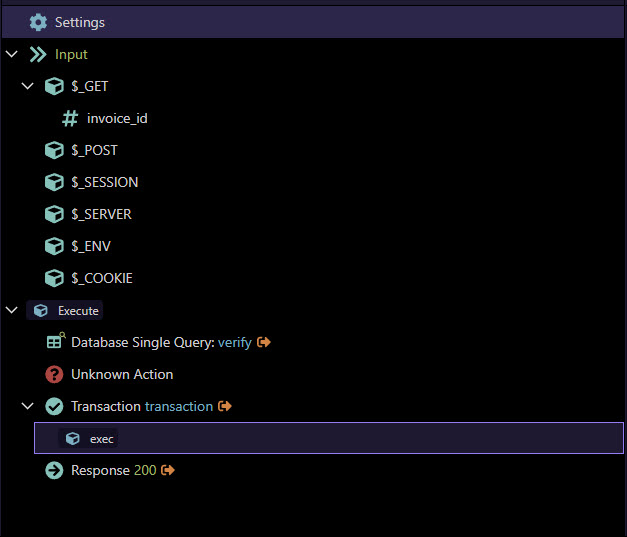Screen dimensions: 627x537
Task: Click the orange output icon after Response 200
Action: point(168,470)
